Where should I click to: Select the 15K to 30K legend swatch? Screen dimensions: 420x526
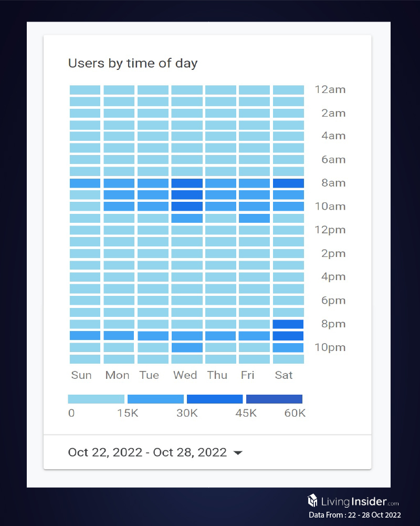[155, 399]
